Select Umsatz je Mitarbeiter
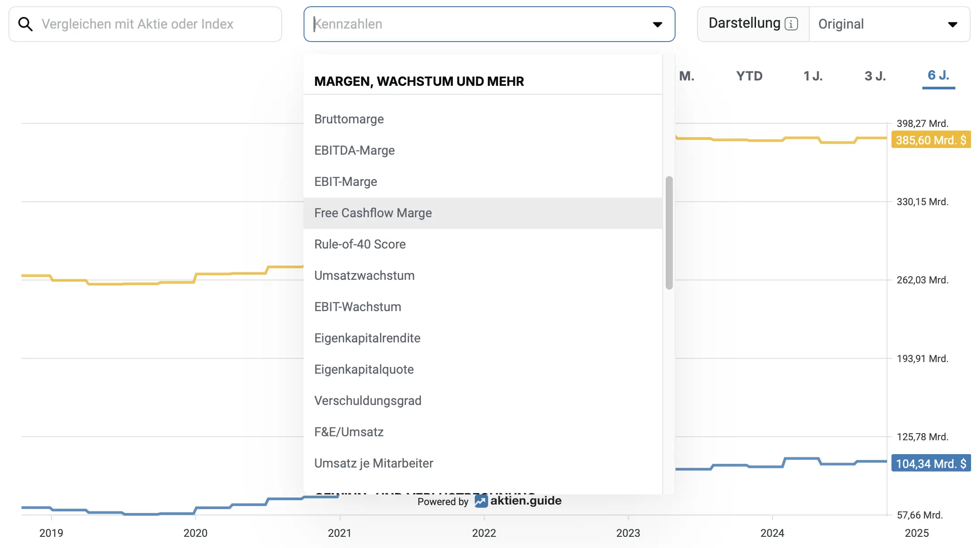The height and width of the screenshot is (548, 980). (x=483, y=464)
